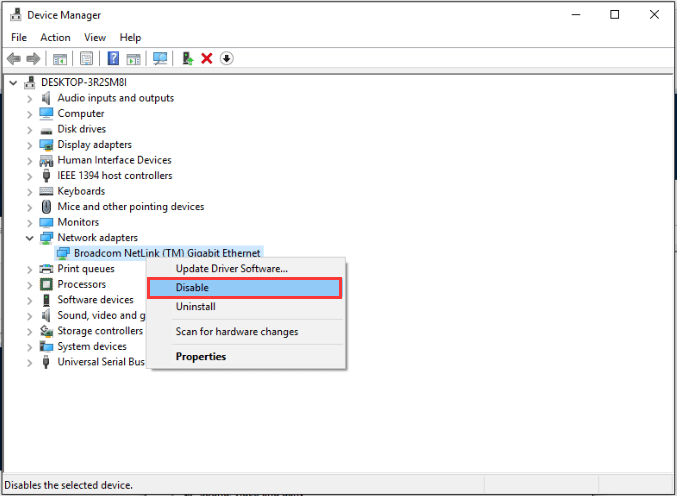Expand the Display adapters node

[29, 145]
